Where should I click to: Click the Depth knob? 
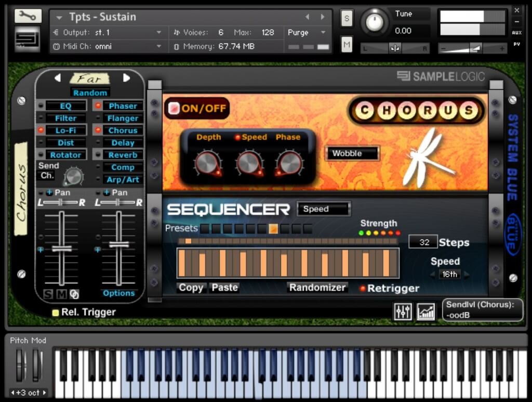(208, 164)
